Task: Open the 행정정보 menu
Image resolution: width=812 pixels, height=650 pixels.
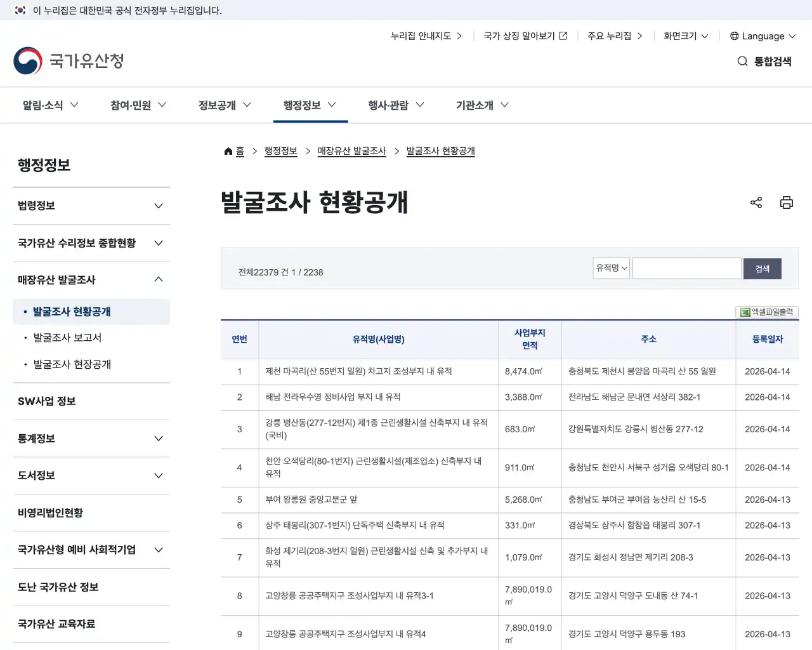Action: [x=310, y=105]
